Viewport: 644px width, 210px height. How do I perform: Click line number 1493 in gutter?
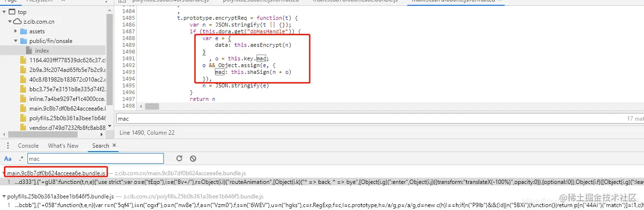[x=129, y=72]
